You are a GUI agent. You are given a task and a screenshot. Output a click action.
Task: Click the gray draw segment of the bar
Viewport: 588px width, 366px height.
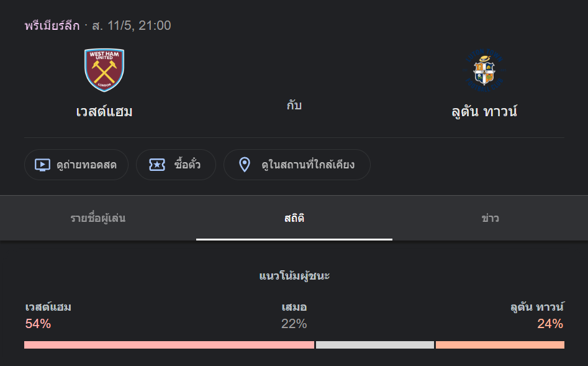(x=375, y=343)
